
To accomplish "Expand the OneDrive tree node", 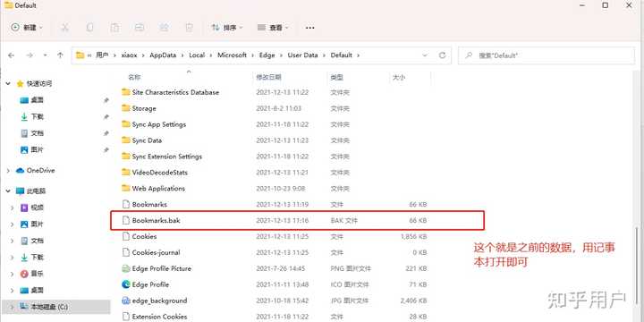I will 8,171.
